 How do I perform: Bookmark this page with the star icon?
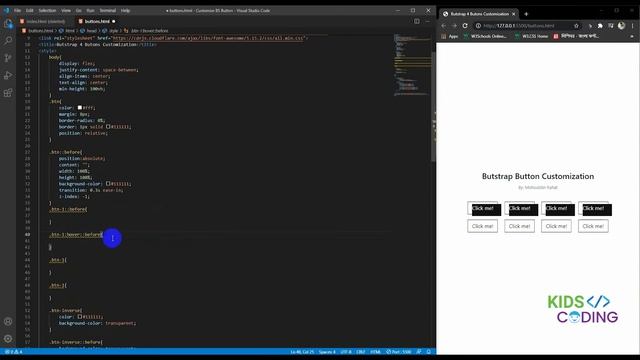[576, 26]
